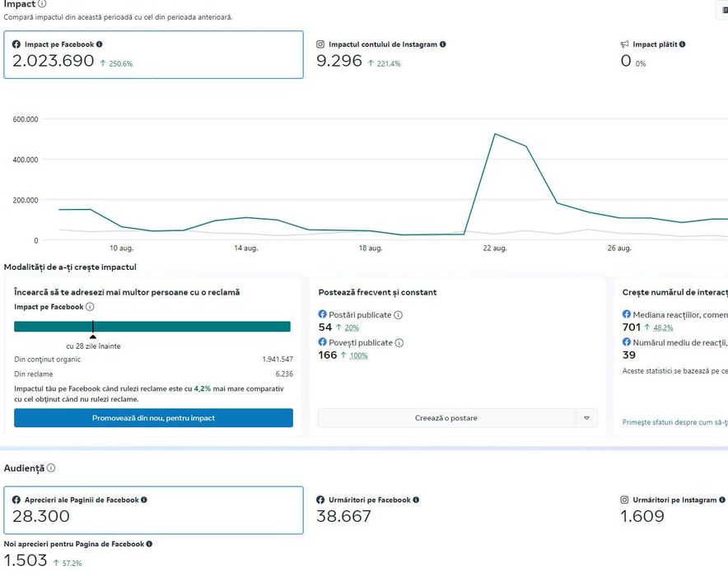Screen dimensions: 728x576
Task: Select the Aprecieri ale Paginii de Facebook card
Action: pos(153,510)
